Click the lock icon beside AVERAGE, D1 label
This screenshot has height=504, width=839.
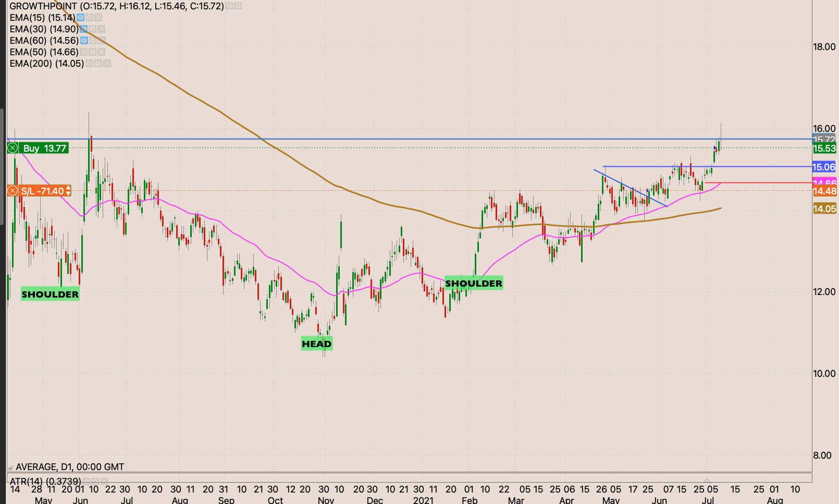[x=11, y=468]
